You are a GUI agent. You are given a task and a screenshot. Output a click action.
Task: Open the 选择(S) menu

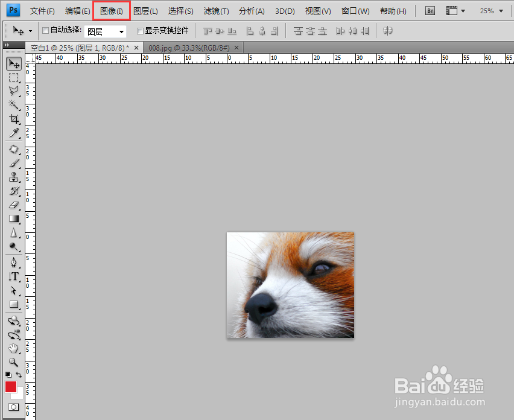coord(180,11)
